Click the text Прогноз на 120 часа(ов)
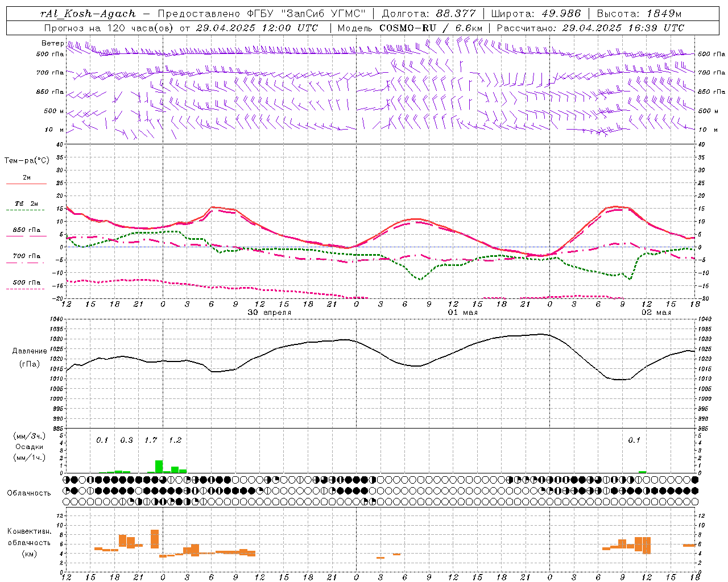This screenshot has height=582, width=728. [x=110, y=28]
